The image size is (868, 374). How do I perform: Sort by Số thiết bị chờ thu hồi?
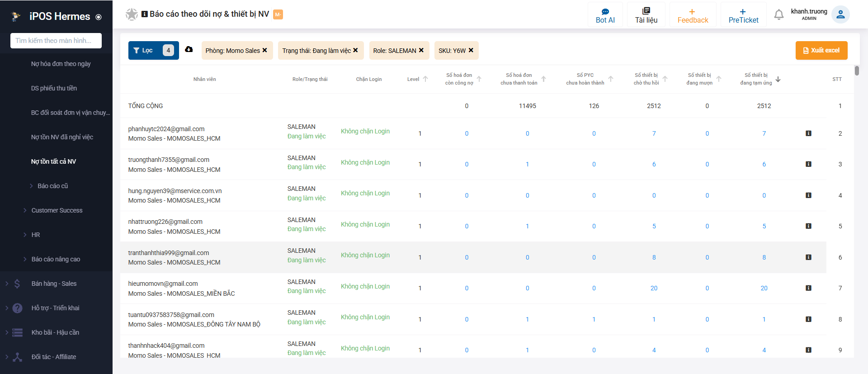click(x=665, y=79)
